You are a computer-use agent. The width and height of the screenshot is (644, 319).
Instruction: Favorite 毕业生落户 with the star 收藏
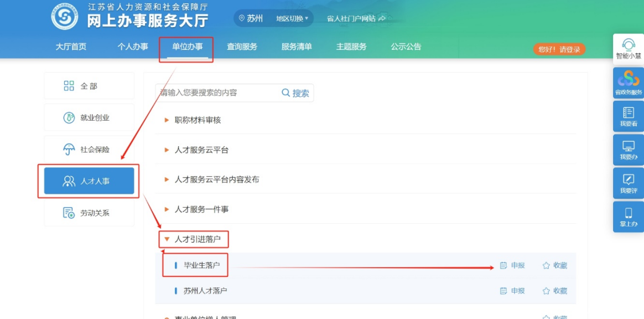pyautogui.click(x=554, y=266)
